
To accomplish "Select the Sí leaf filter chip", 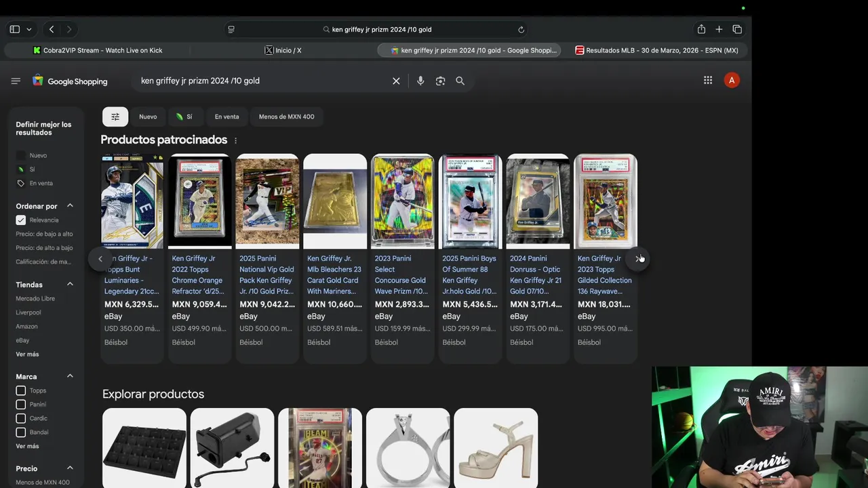I will click(184, 117).
